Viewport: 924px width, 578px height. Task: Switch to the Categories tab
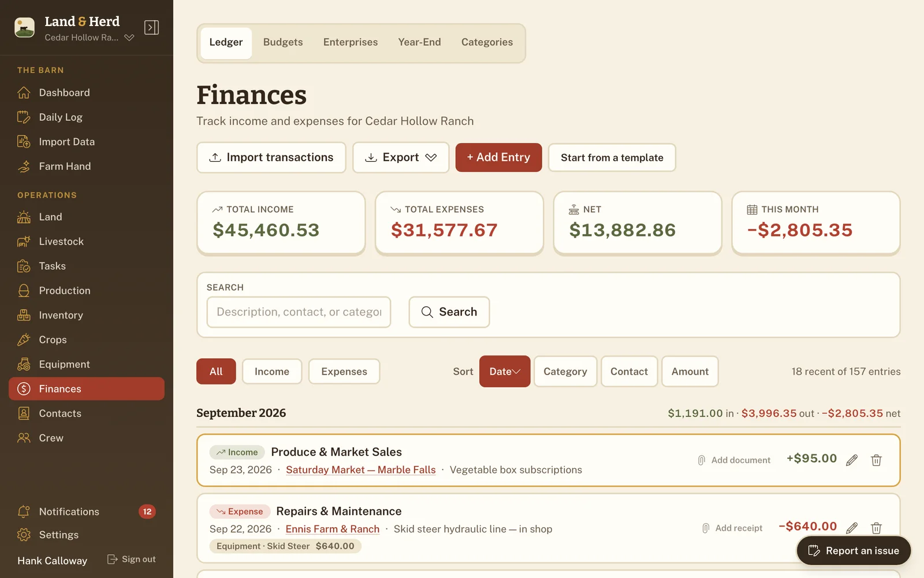click(x=487, y=43)
